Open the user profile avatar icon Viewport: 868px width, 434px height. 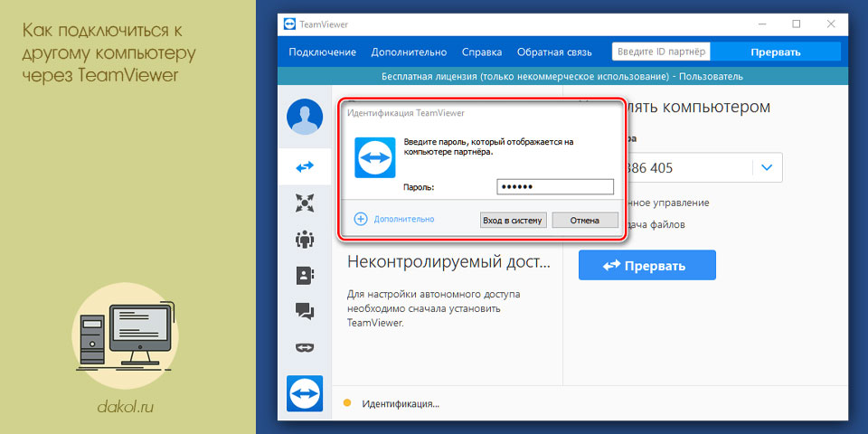(305, 117)
